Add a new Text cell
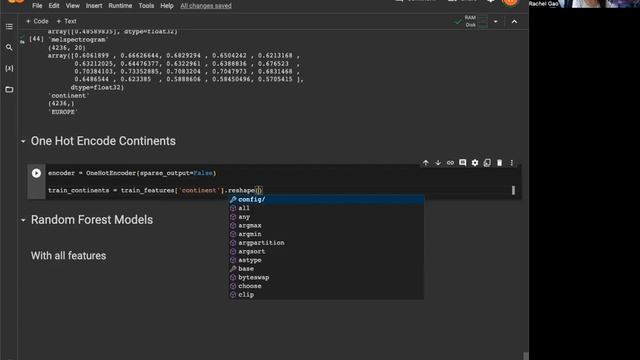Viewport: 640px width, 360px height. [66, 21]
